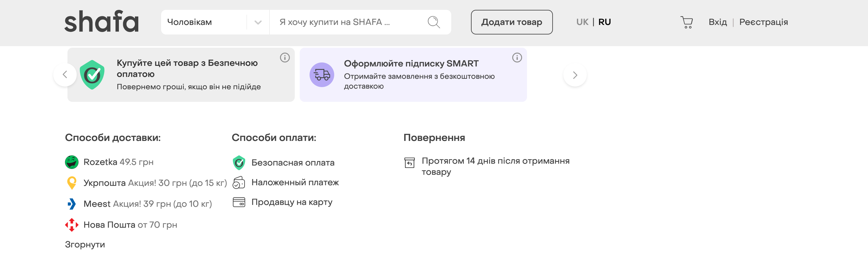Image resolution: width=868 pixels, height=256 pixels.
Task: Switch language to RU
Action: [605, 22]
